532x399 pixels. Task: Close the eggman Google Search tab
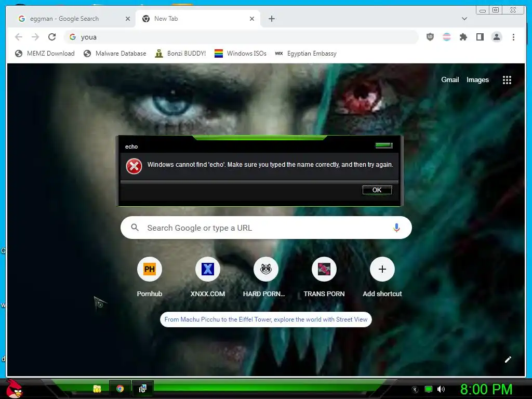[128, 19]
